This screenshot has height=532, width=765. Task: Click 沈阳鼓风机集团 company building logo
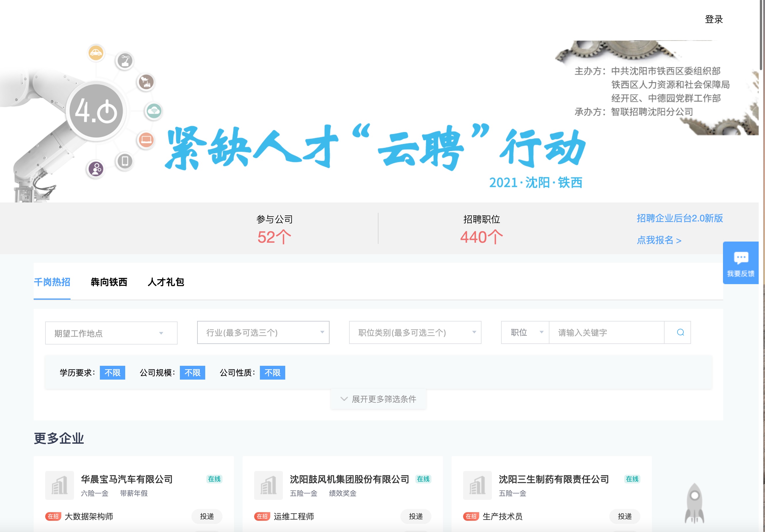pyautogui.click(x=268, y=485)
